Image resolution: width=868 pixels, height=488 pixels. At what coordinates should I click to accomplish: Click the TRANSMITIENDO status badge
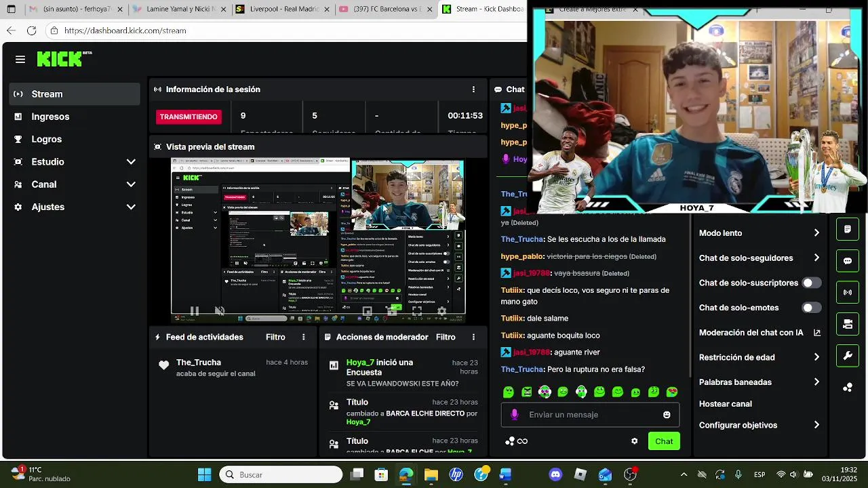[189, 117]
